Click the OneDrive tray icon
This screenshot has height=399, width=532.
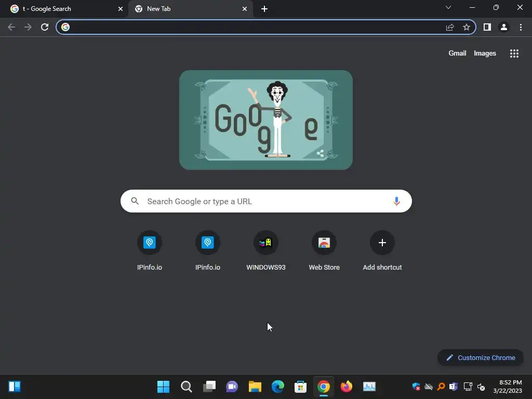429,387
